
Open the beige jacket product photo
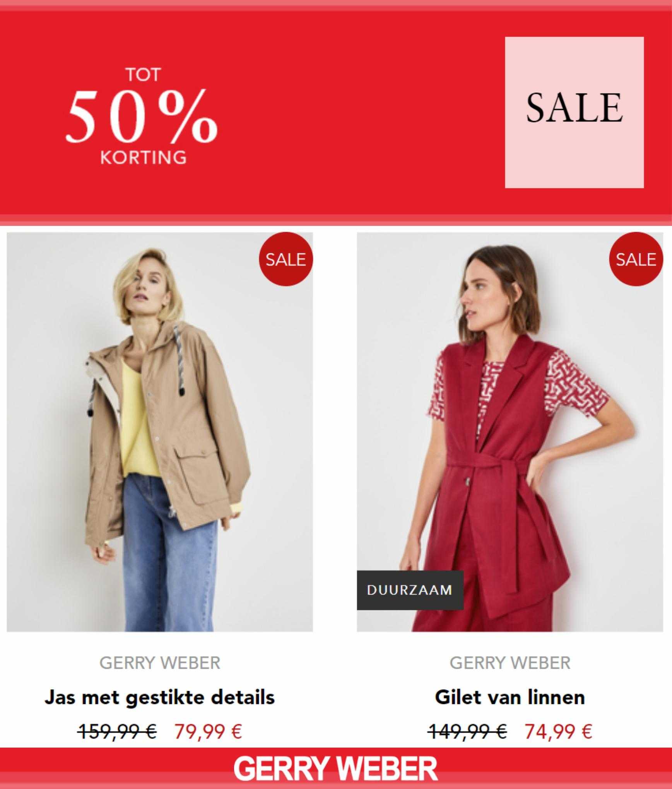coord(160,432)
